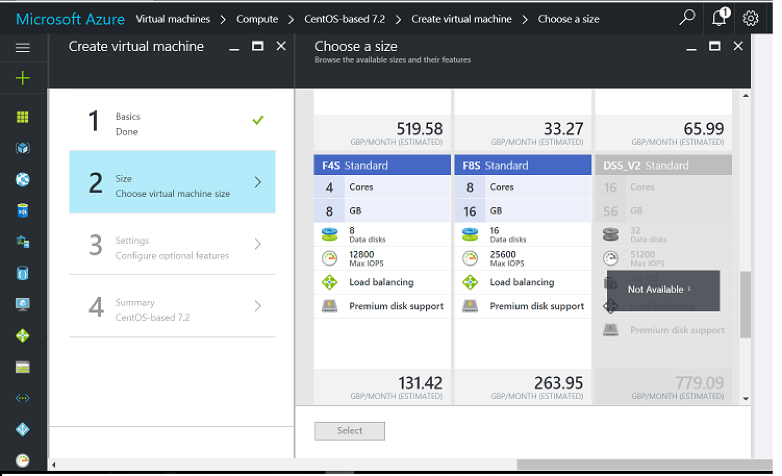The width and height of the screenshot is (782, 476).
Task: Open the App Services globe icon
Action: pyautogui.click(x=22, y=180)
